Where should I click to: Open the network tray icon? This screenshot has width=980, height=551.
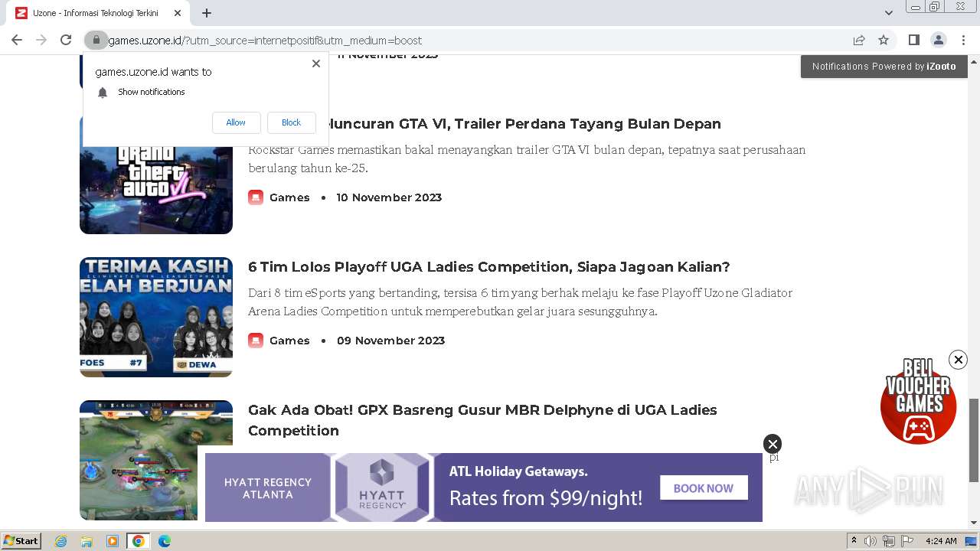point(888,541)
